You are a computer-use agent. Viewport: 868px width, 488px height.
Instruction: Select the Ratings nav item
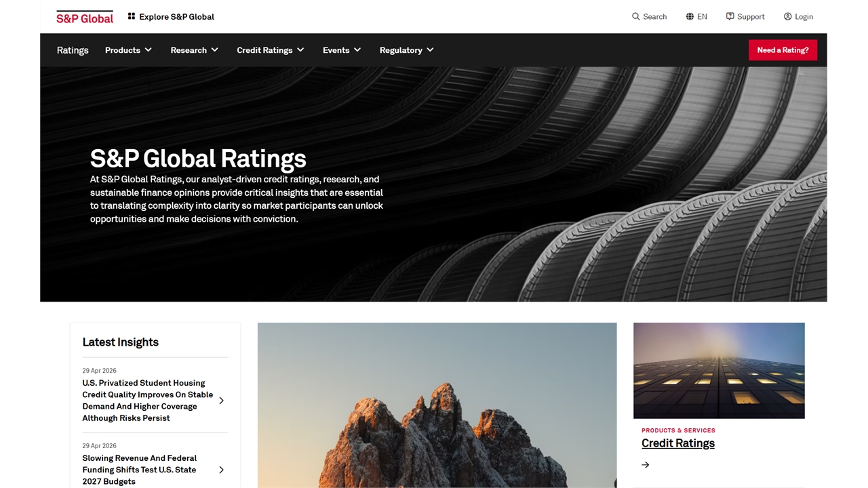(x=73, y=50)
